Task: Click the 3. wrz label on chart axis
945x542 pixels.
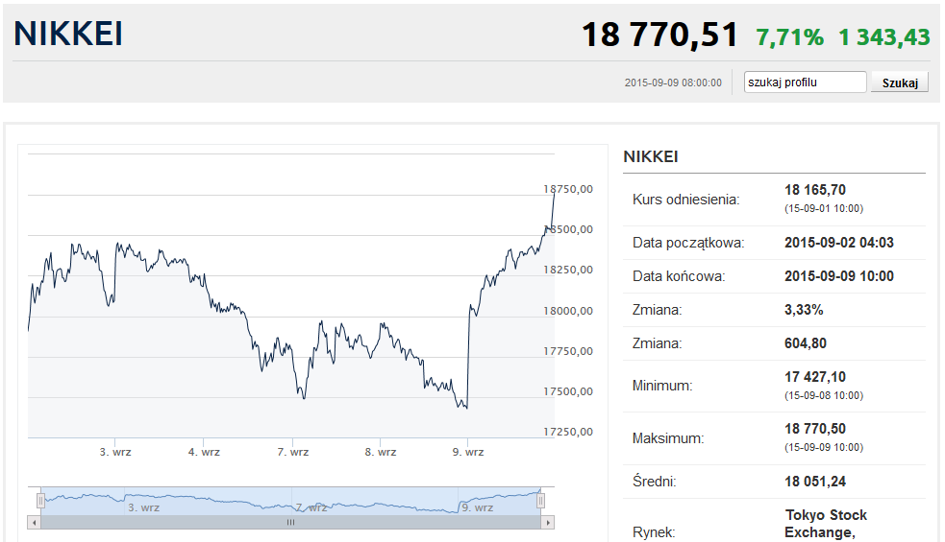Action: click(115, 452)
